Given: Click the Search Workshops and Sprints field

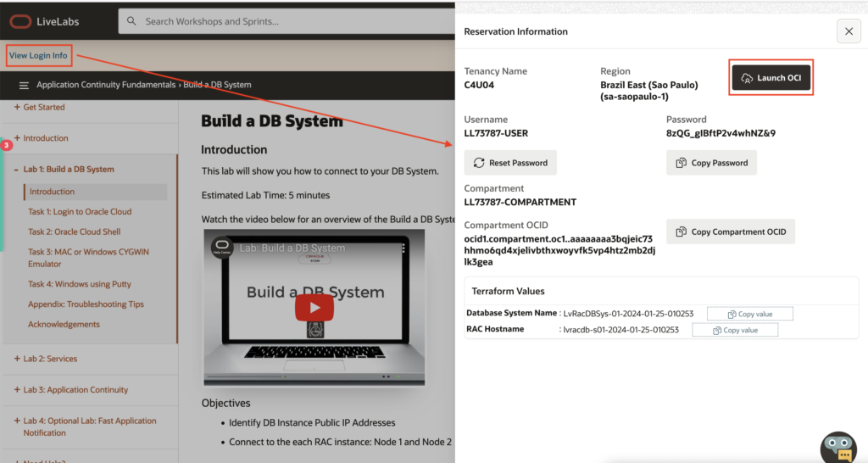Looking at the screenshot, I should (x=288, y=21).
